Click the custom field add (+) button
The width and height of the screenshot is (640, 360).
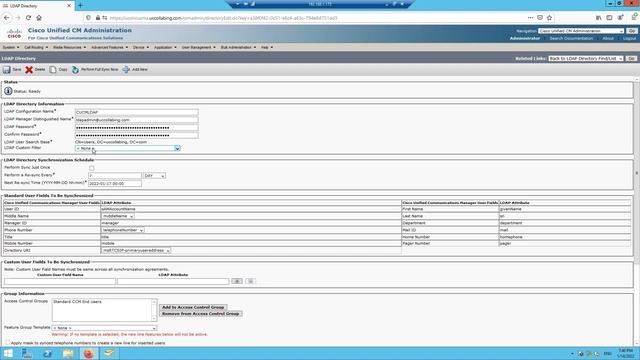pyautogui.click(x=237, y=281)
